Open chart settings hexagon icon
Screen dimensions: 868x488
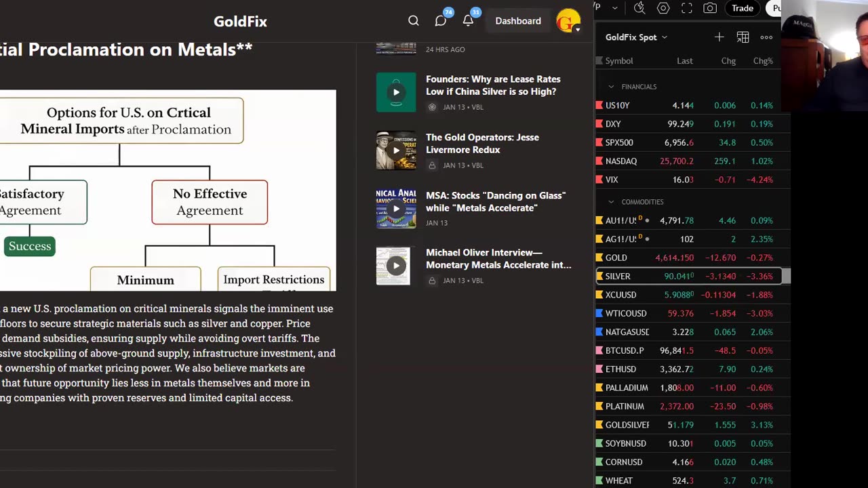[x=663, y=8]
